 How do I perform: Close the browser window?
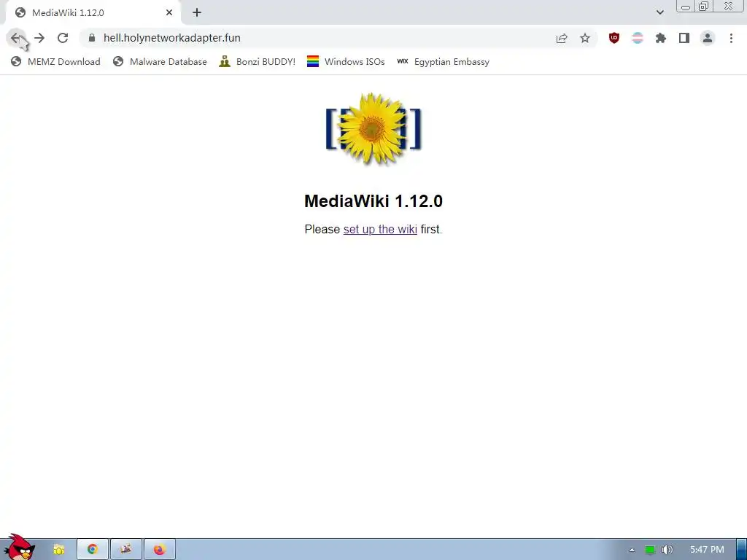(x=729, y=7)
